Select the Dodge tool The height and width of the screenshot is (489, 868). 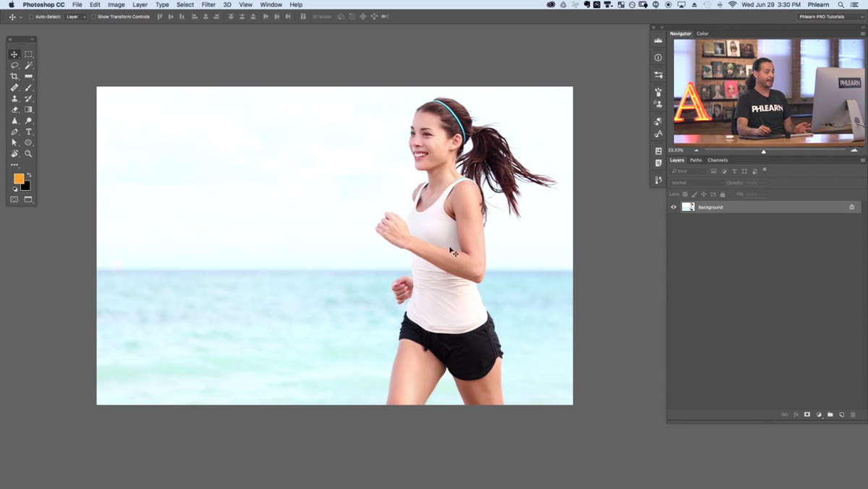point(28,121)
